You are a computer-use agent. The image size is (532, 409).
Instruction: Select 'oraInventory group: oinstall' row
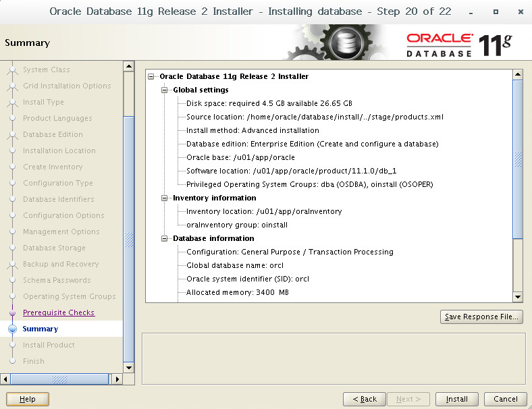(x=237, y=225)
